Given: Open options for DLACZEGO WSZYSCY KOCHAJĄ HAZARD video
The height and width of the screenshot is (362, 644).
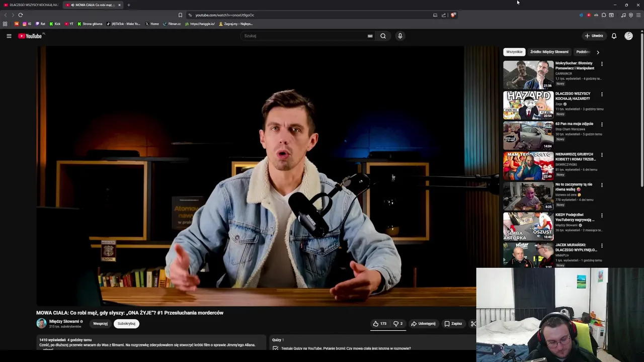Looking at the screenshot, I should [602, 94].
